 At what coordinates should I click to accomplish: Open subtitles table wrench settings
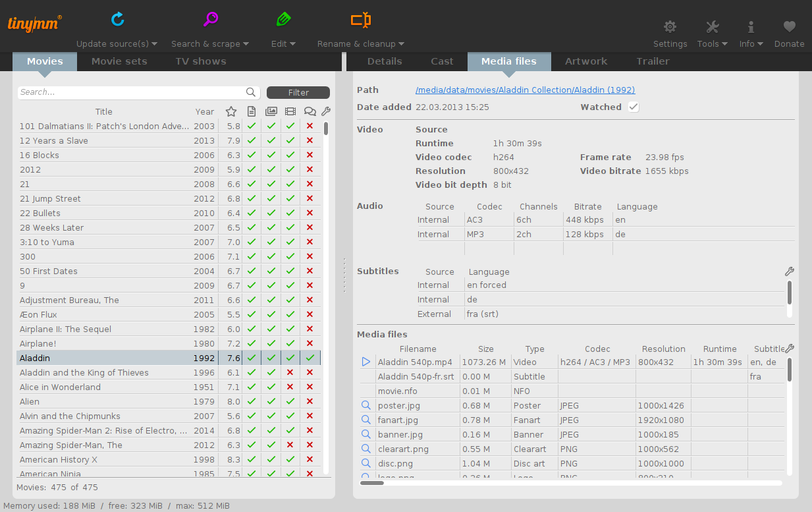pyautogui.click(x=790, y=271)
